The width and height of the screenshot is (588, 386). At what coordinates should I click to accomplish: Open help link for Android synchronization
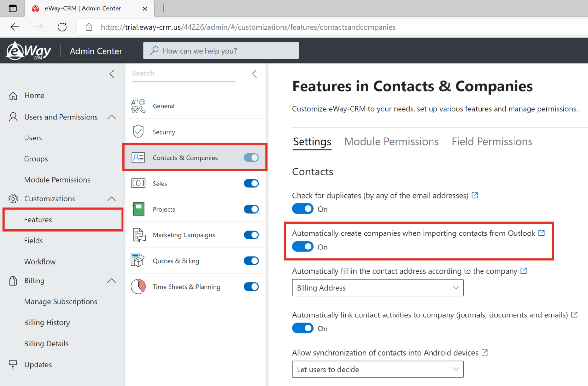[485, 352]
